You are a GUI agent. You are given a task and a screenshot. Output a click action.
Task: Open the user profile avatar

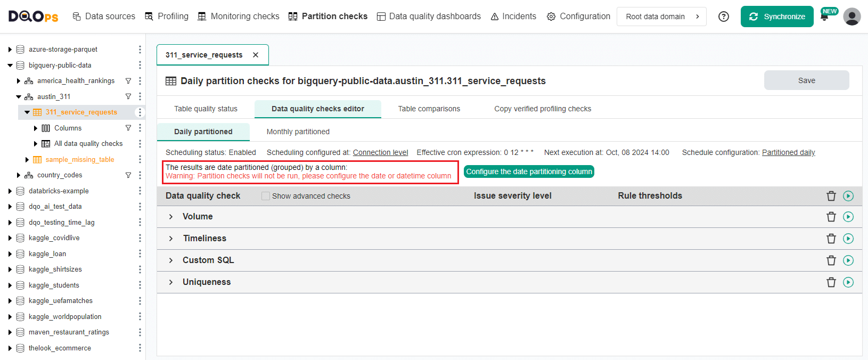tap(852, 17)
